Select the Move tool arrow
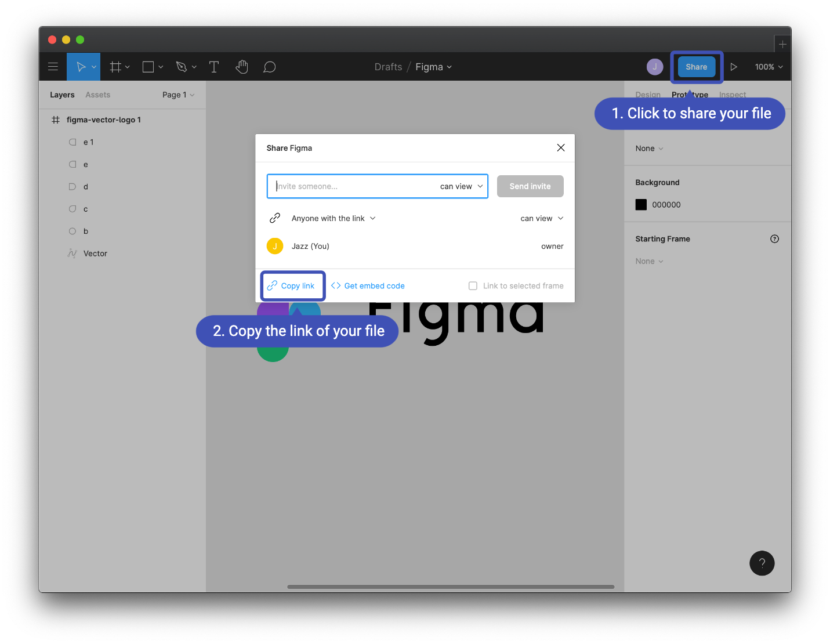This screenshot has width=830, height=644. click(x=81, y=67)
